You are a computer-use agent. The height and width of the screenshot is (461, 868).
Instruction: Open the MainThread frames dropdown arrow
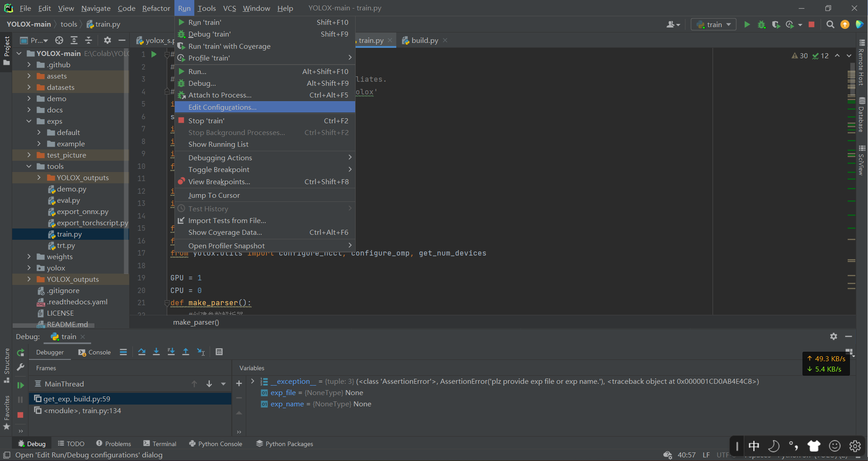tap(223, 384)
